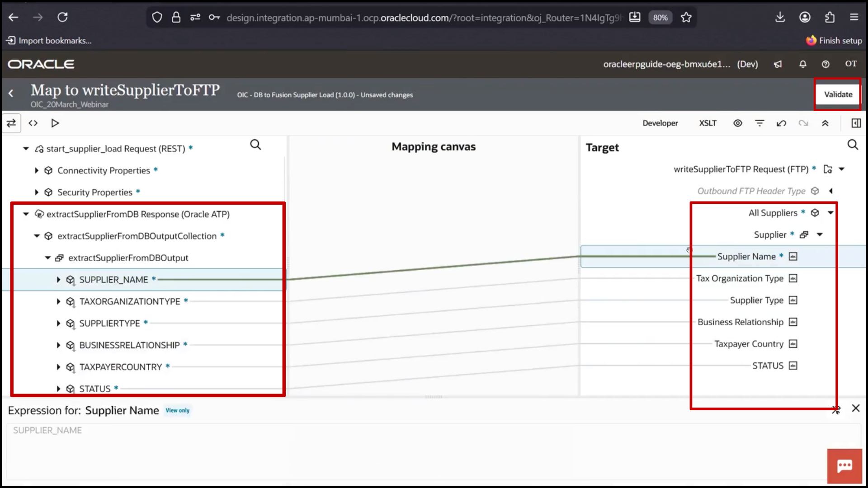Select Business Relationship target element
The height and width of the screenshot is (488, 868).
click(741, 322)
